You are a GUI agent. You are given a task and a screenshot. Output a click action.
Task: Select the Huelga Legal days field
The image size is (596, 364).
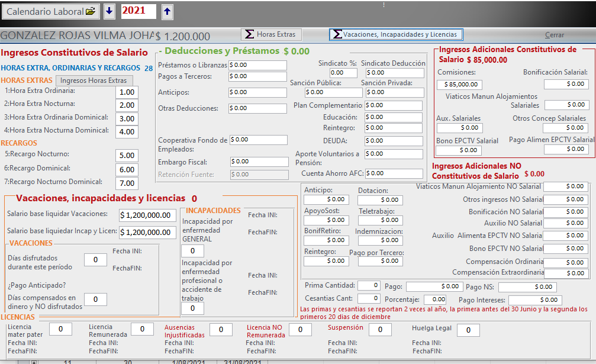coord(468,330)
